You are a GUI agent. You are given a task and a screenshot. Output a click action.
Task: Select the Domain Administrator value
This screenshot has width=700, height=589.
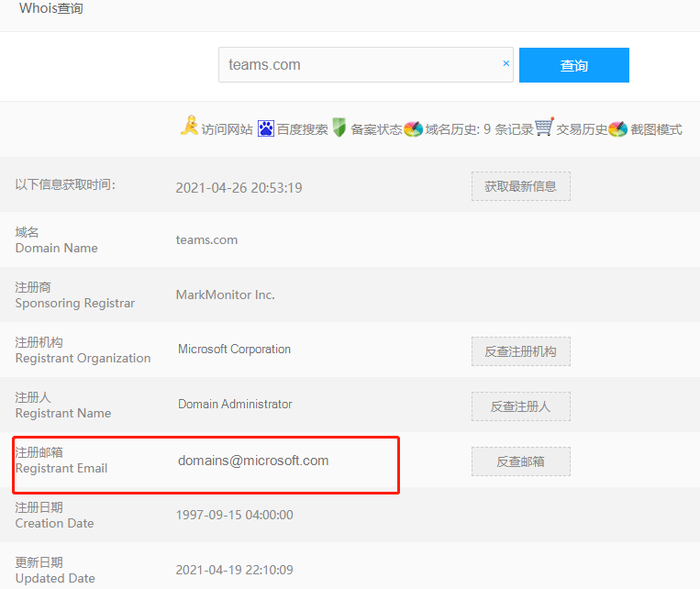[235, 404]
